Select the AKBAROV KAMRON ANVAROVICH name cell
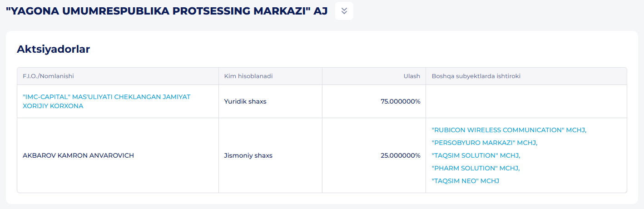 pos(78,155)
